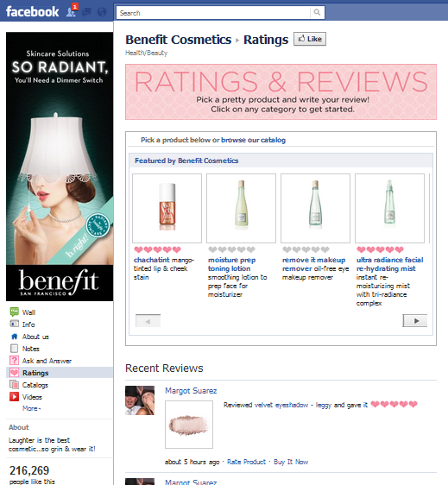Open the velvet eyeshadow swatch thumbnail
The image size is (448, 485).
(x=189, y=425)
